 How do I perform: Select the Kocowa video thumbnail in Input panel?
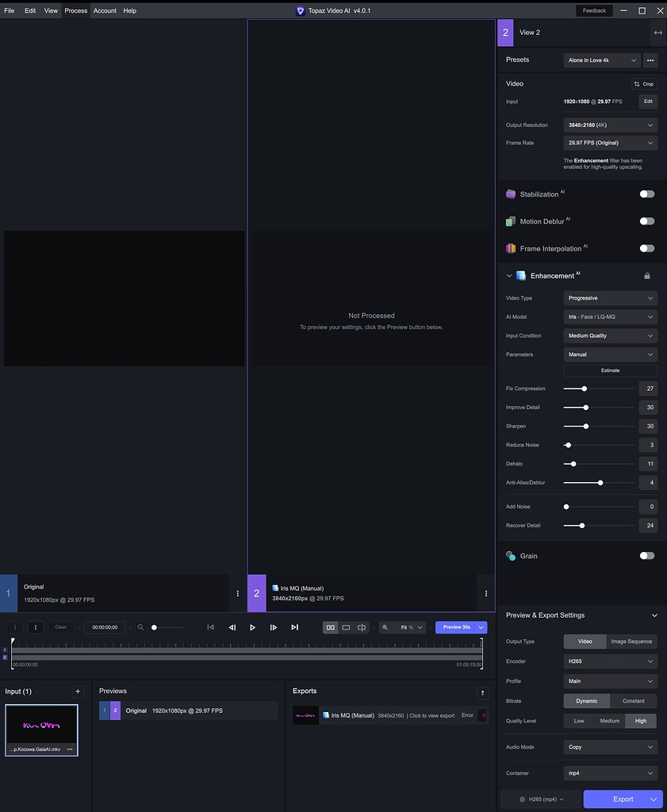pos(41,726)
